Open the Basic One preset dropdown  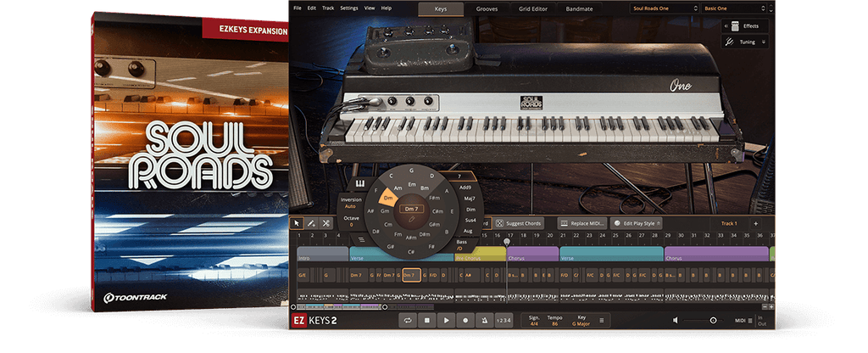(734, 8)
